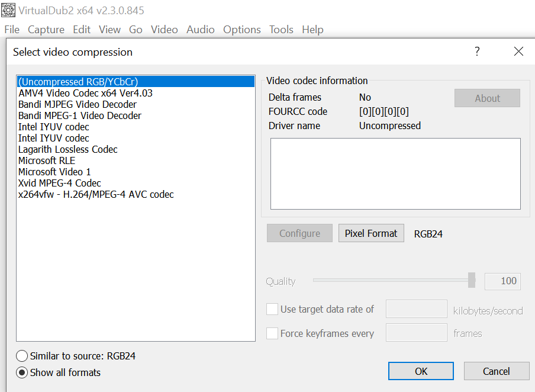This screenshot has width=535, height=392.
Task: Open the Pixel Format button
Action: point(371,233)
